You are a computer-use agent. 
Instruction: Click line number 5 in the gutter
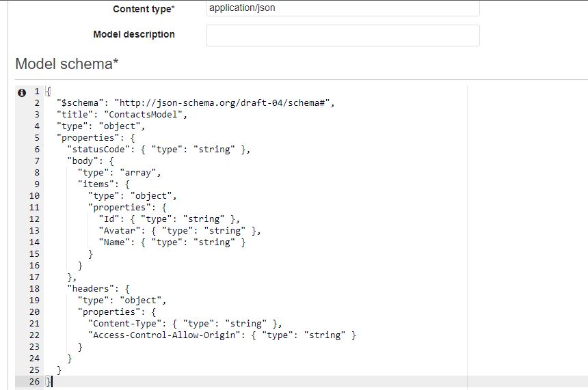coord(37,138)
